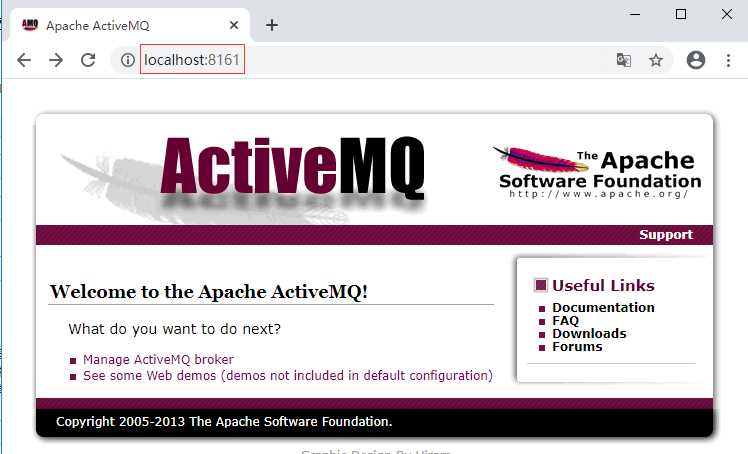This screenshot has height=454, width=748.
Task: Open the translate page icon
Action: (x=624, y=60)
